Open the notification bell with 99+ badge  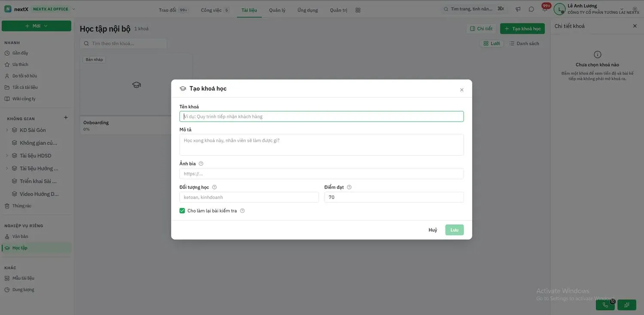coord(545,9)
